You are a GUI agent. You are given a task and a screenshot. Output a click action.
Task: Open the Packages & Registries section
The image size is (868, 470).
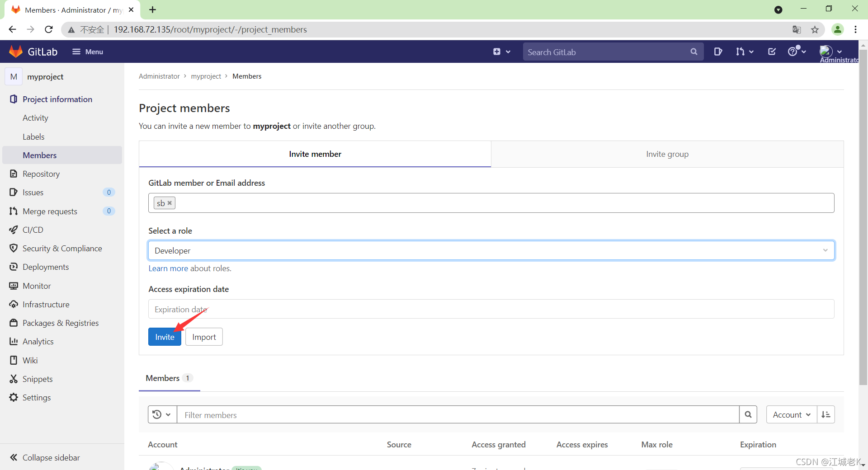60,323
